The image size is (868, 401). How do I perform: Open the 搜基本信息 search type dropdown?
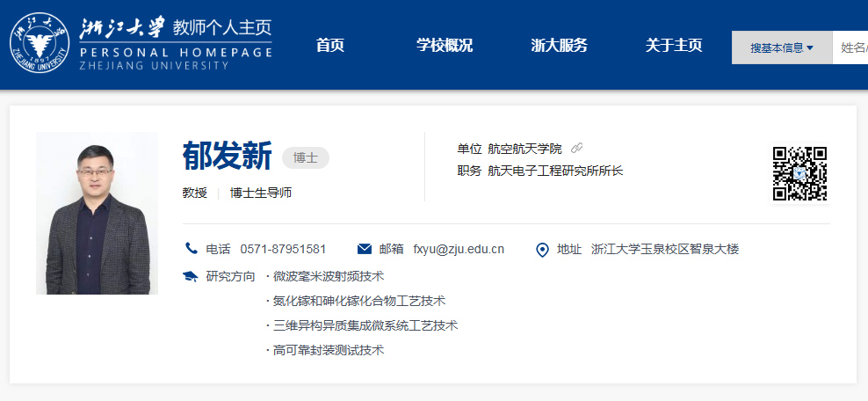[782, 47]
